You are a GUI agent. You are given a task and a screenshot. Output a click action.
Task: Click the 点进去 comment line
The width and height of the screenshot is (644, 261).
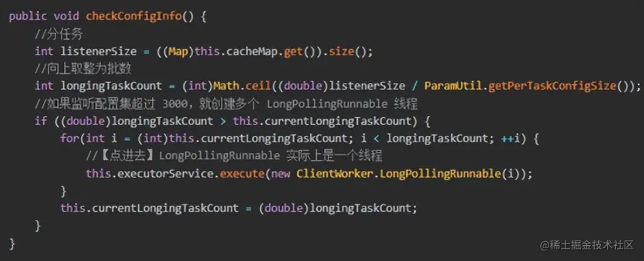point(234,156)
